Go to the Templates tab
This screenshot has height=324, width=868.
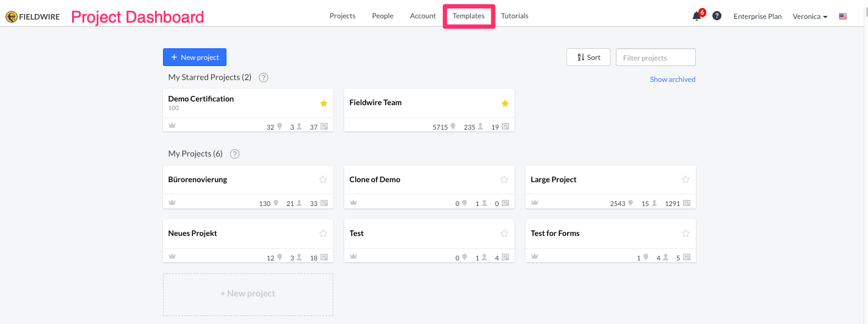pyautogui.click(x=468, y=16)
